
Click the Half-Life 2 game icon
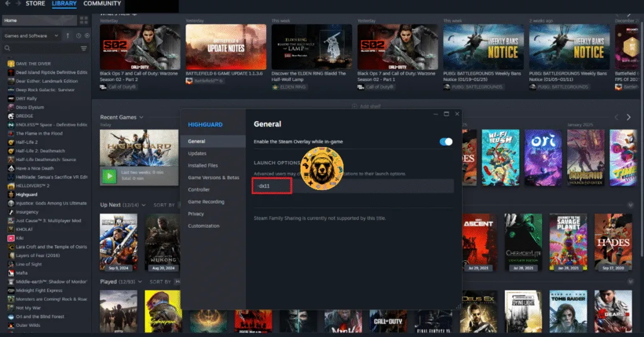coord(11,142)
